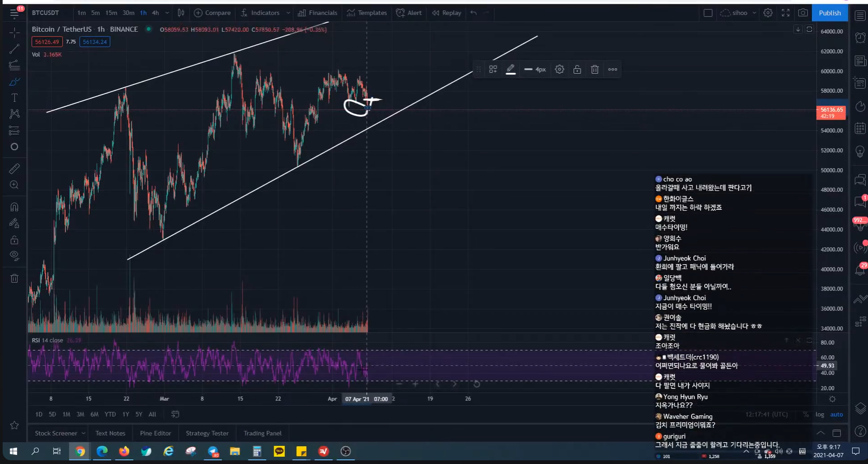Set the date range to YTD

[110, 414]
